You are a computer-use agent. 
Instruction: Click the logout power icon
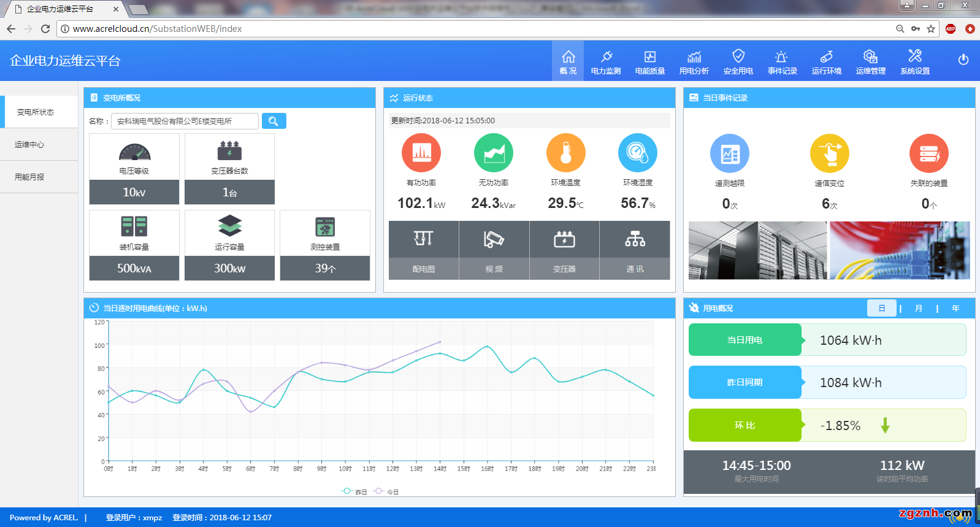click(963, 60)
